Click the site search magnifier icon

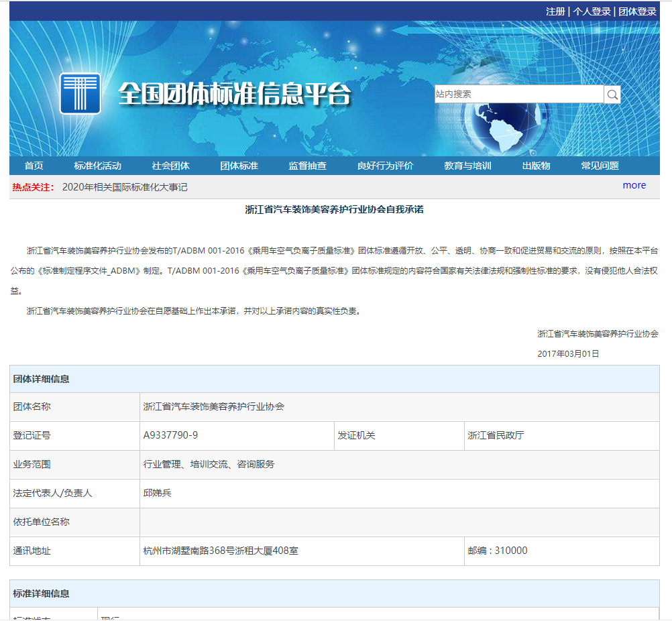click(x=611, y=94)
